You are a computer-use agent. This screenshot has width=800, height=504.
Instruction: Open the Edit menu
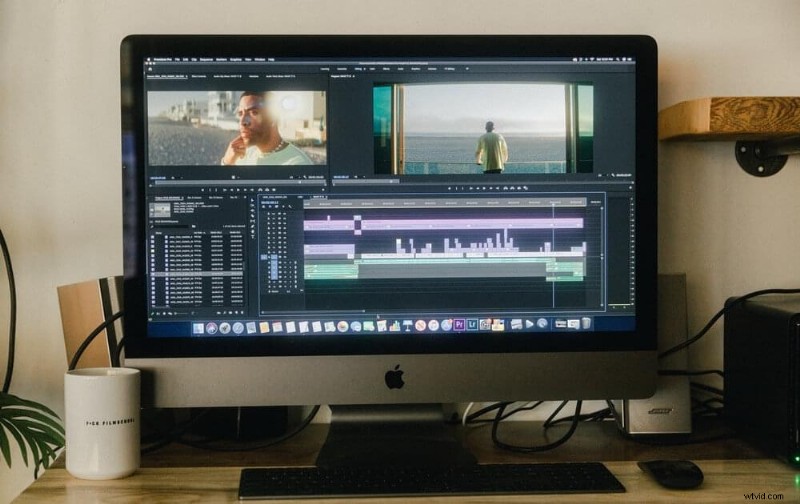click(186, 60)
